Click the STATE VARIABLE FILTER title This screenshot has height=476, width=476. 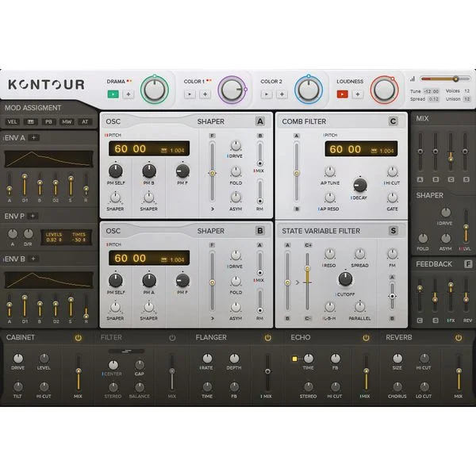tap(321, 231)
